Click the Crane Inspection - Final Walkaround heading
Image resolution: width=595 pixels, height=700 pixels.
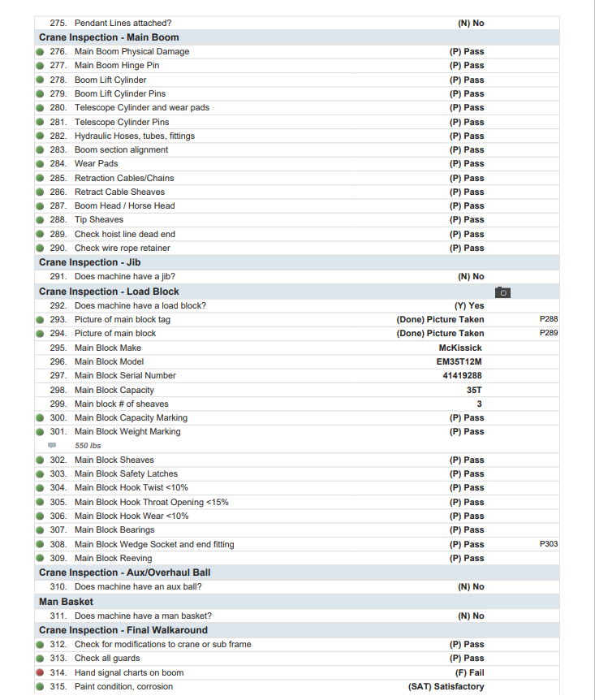pyautogui.click(x=123, y=630)
